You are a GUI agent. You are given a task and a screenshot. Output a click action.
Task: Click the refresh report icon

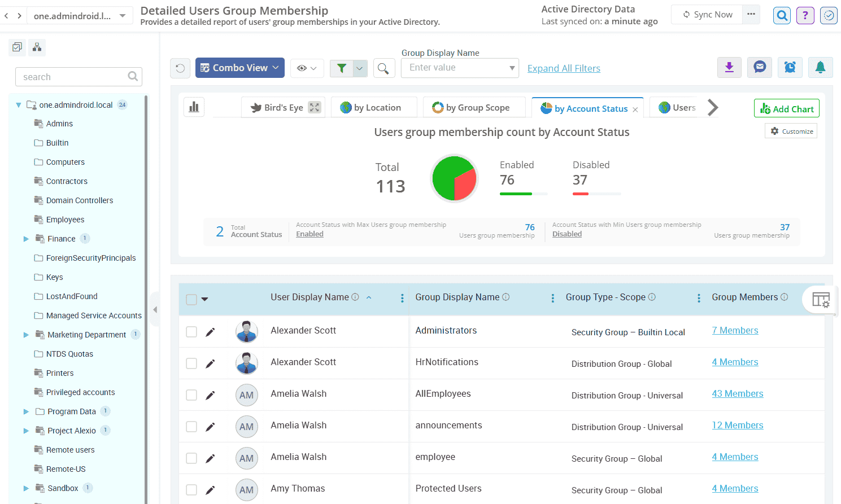(x=180, y=68)
